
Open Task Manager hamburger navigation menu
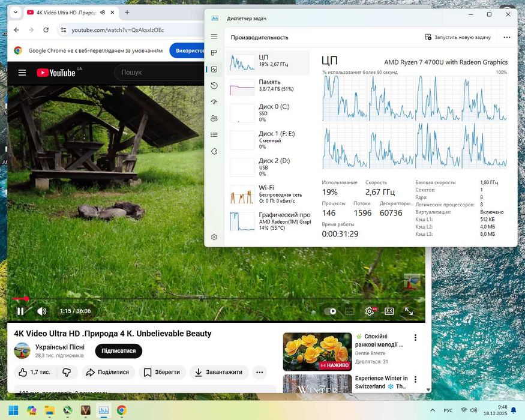click(x=214, y=37)
